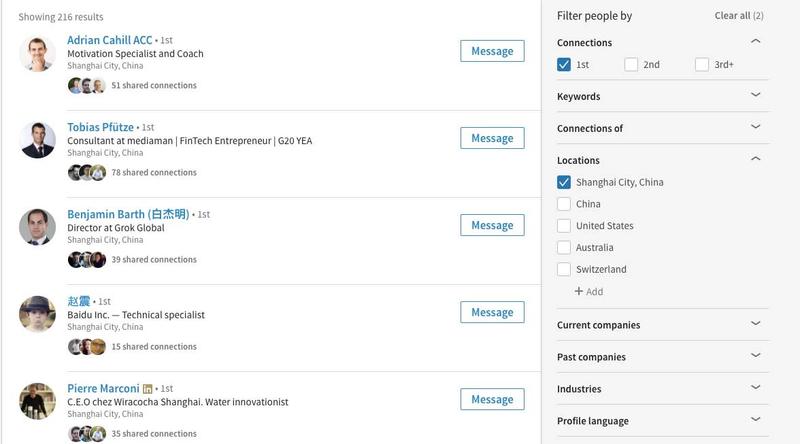
Task: Expand the Keywords filter section
Action: tap(755, 96)
